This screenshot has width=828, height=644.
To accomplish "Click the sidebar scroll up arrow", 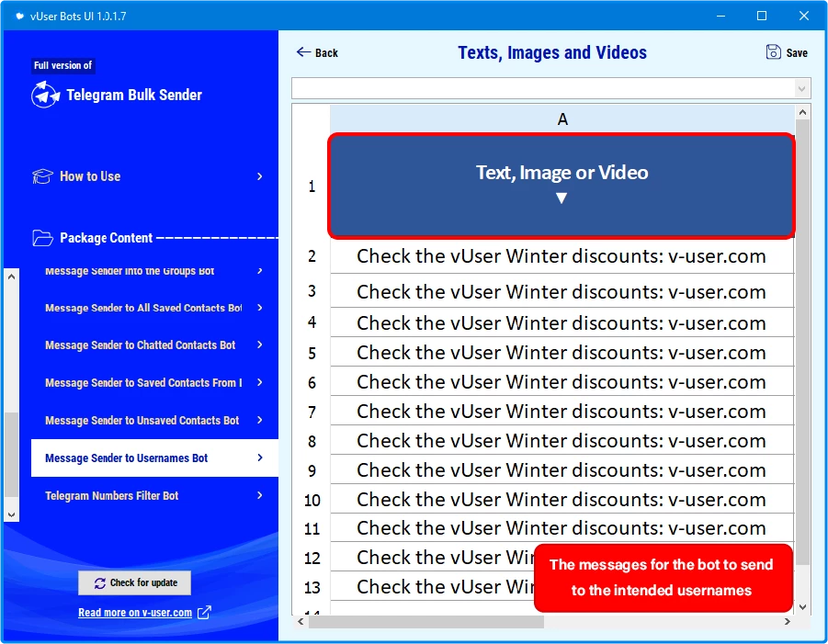I will 12,277.
